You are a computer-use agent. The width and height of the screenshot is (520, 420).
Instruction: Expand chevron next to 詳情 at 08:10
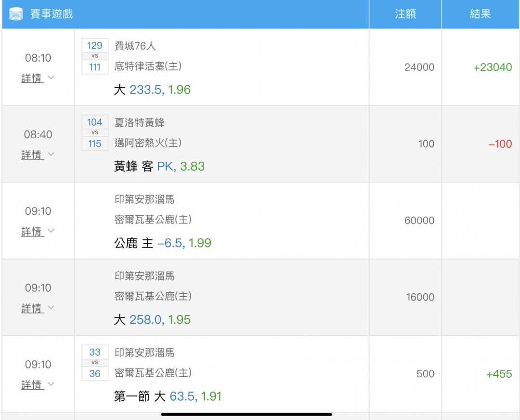[51, 77]
